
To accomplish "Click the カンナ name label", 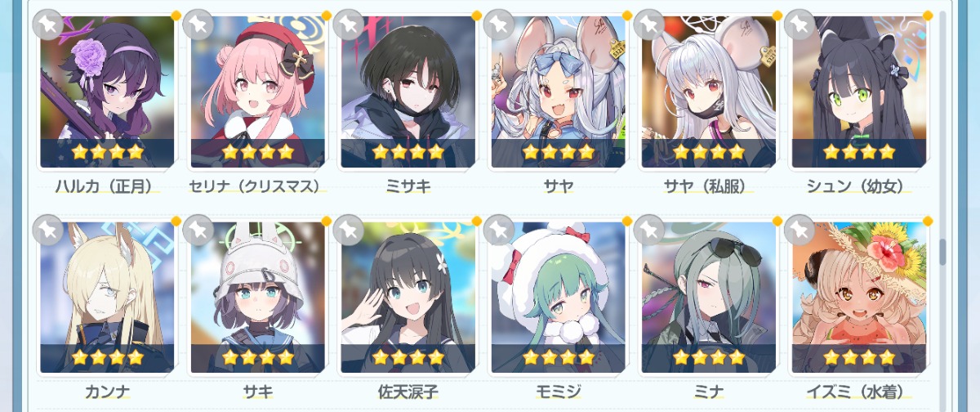I will 107,392.
